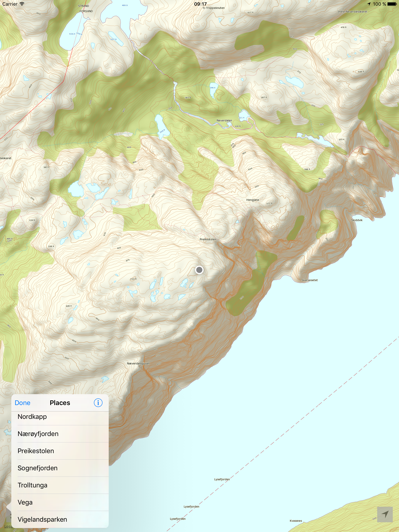Jump to Vega in Places
The height and width of the screenshot is (532, 399).
[x=60, y=502]
